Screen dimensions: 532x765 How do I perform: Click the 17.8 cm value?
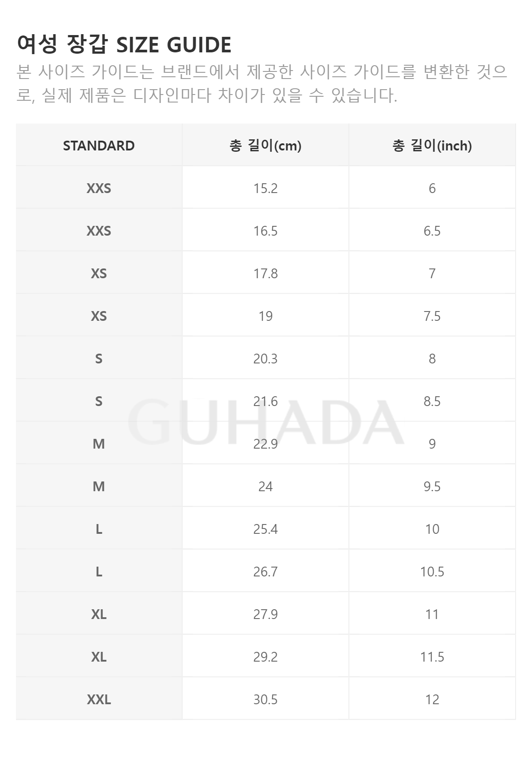(x=266, y=273)
